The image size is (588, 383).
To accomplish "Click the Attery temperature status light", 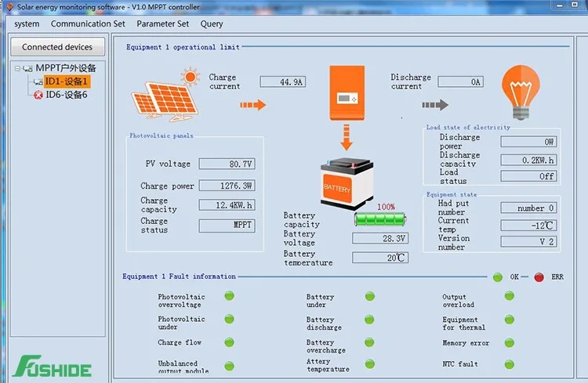I will [x=370, y=363].
